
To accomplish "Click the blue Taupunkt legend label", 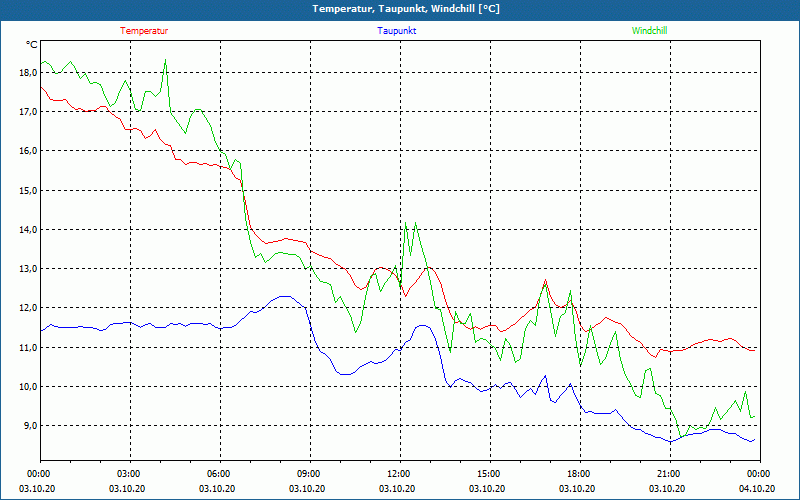I will 397,31.
